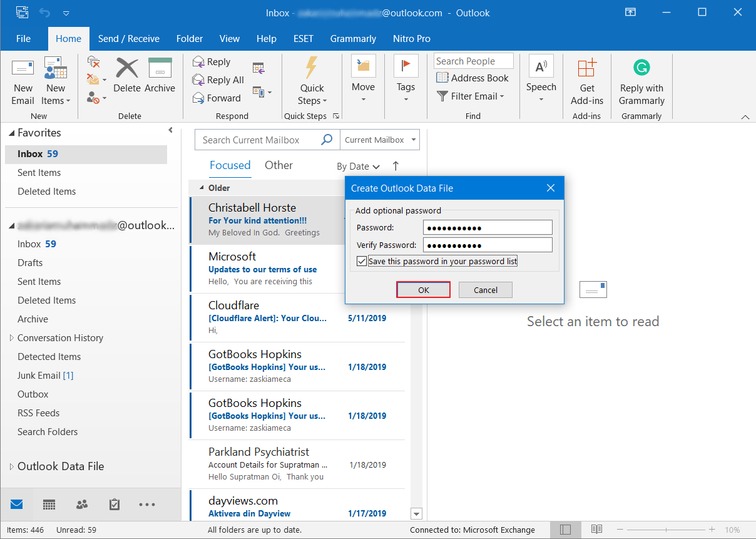Image resolution: width=756 pixels, height=539 pixels.
Task: Select the Other inbox tab
Action: (x=278, y=165)
